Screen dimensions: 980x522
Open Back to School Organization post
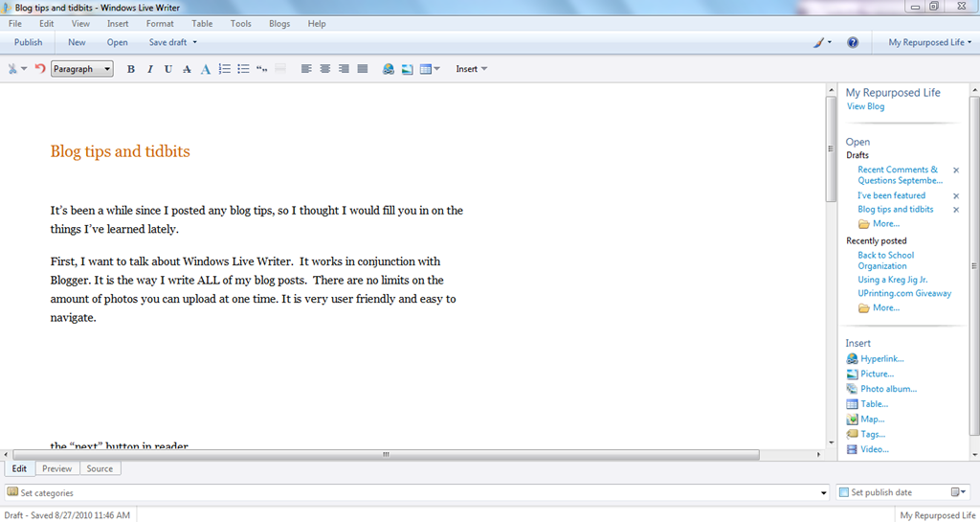coord(885,261)
